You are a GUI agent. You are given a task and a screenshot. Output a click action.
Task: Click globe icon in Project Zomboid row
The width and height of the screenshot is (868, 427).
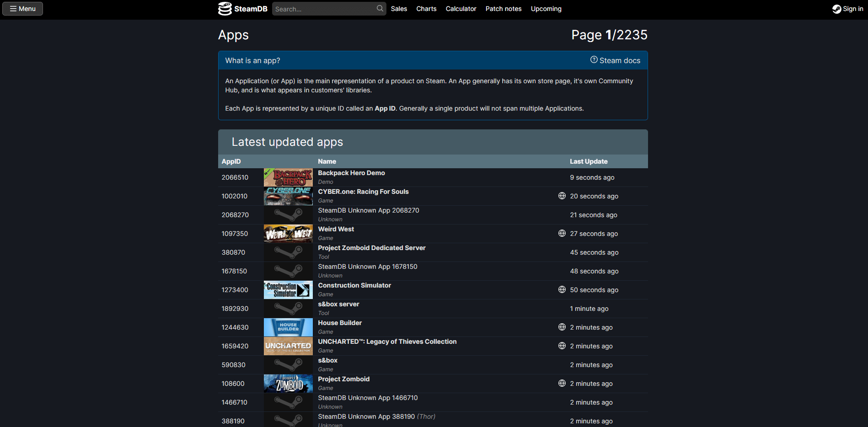coord(562,383)
